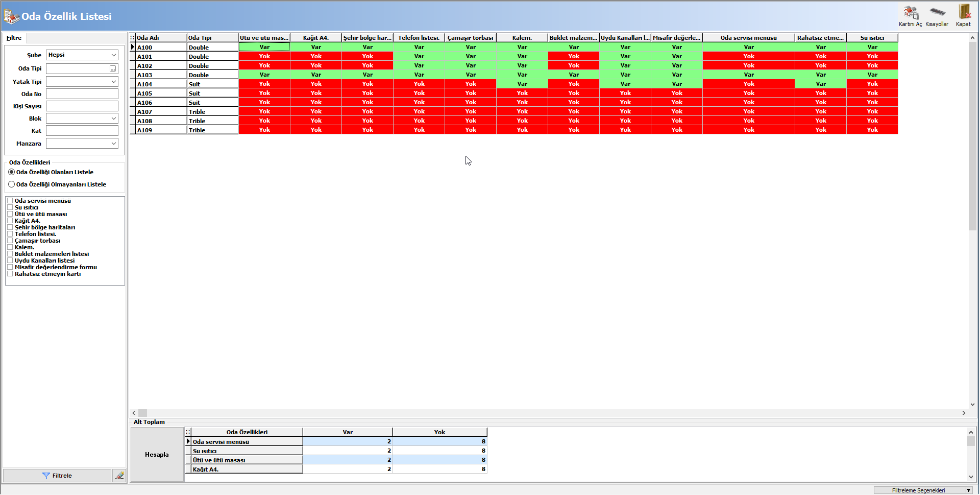This screenshot has width=980, height=495.
Task: Click the Var column header in Alt Toplam
Action: (x=348, y=432)
